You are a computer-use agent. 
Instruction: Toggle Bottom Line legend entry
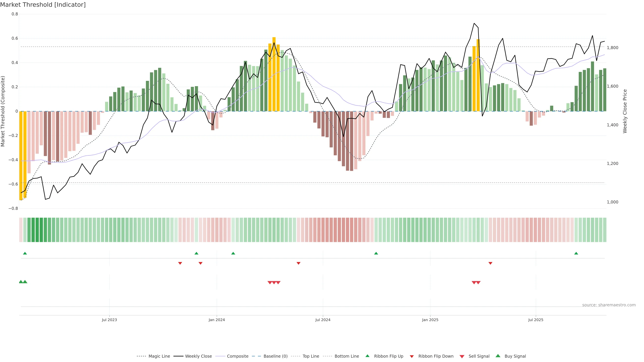346,356
